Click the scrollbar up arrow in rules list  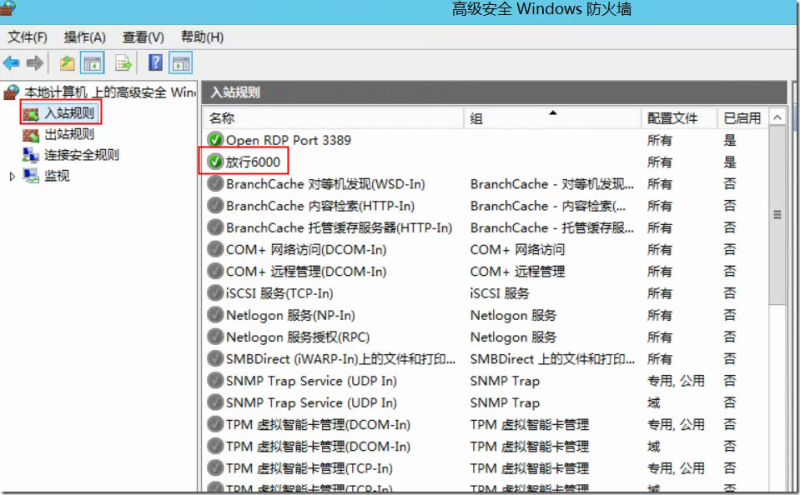click(x=777, y=118)
